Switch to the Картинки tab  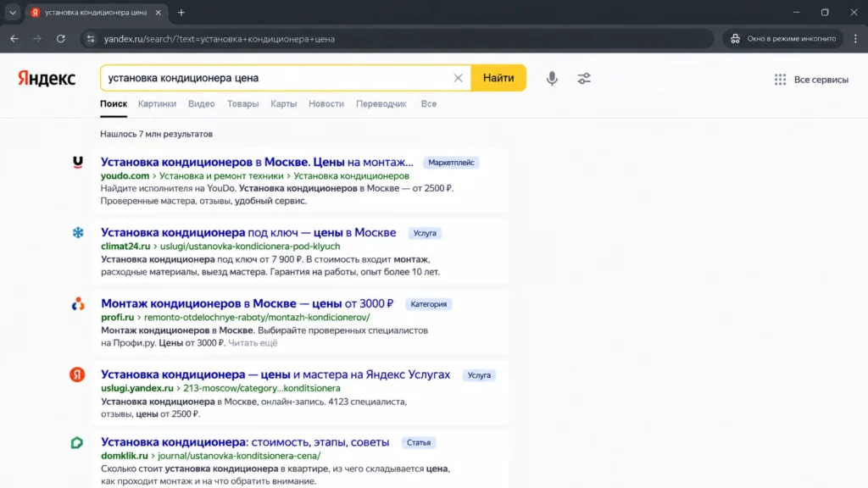[157, 104]
